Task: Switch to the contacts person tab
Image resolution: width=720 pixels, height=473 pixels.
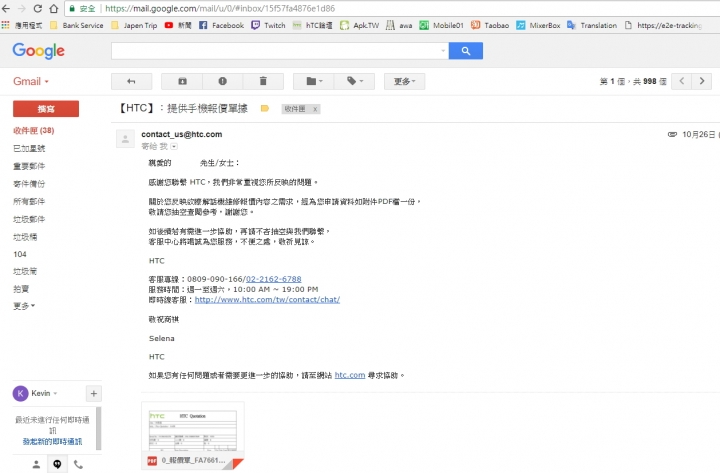Action: pos(36,465)
